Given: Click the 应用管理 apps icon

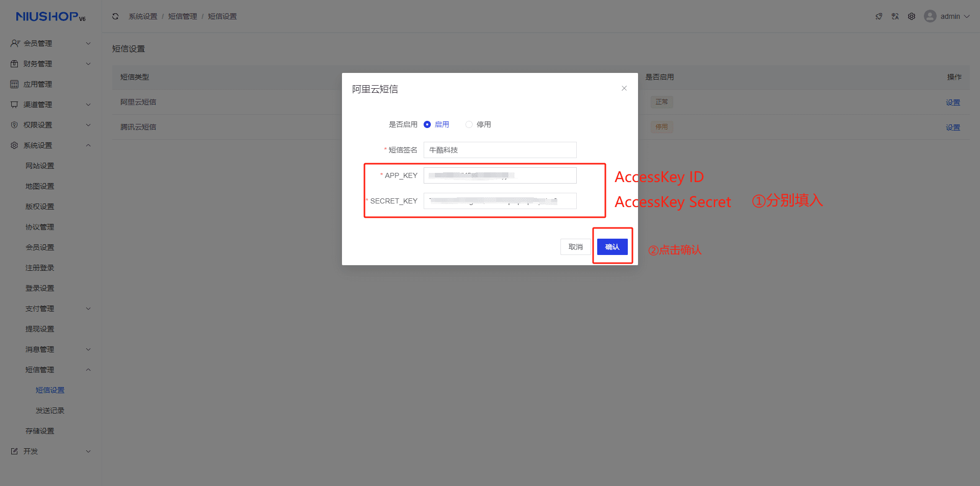Looking at the screenshot, I should tap(14, 84).
